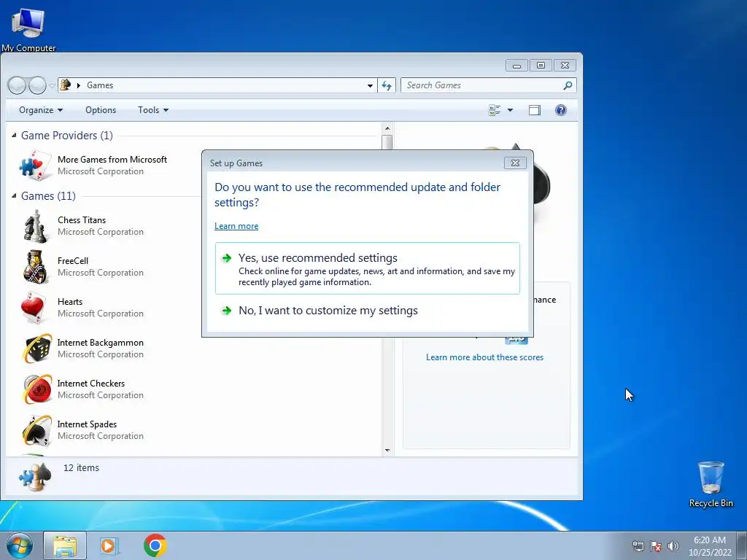
Task: Click the Games folder icon in address bar
Action: 65,85
